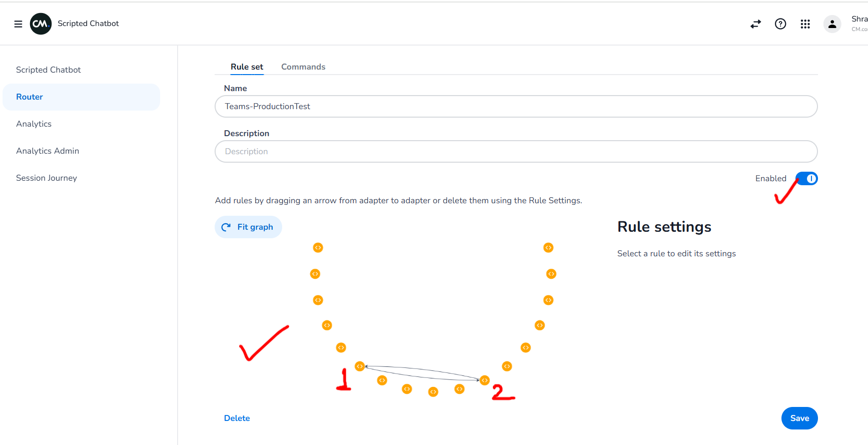Open the apps grid launcher icon

coord(805,24)
